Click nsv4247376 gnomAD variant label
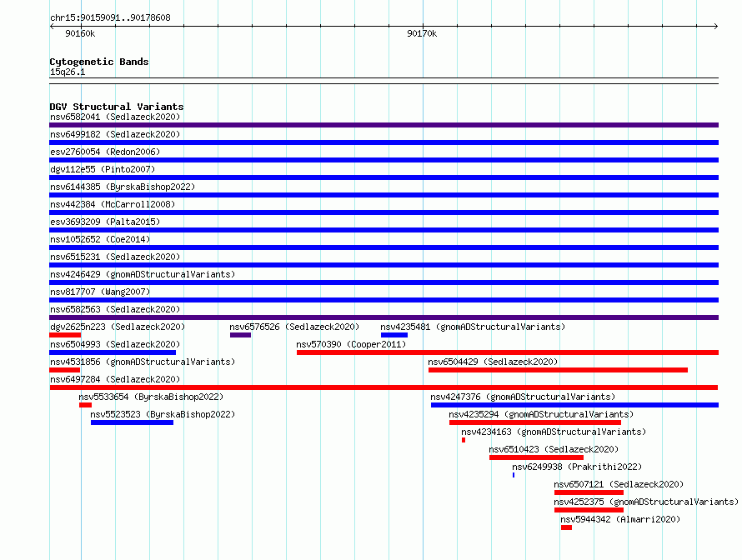The height and width of the screenshot is (560, 742). click(523, 397)
